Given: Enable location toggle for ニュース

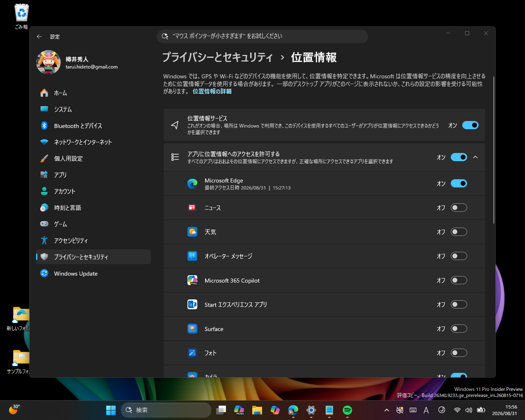Looking at the screenshot, I should tap(459, 208).
